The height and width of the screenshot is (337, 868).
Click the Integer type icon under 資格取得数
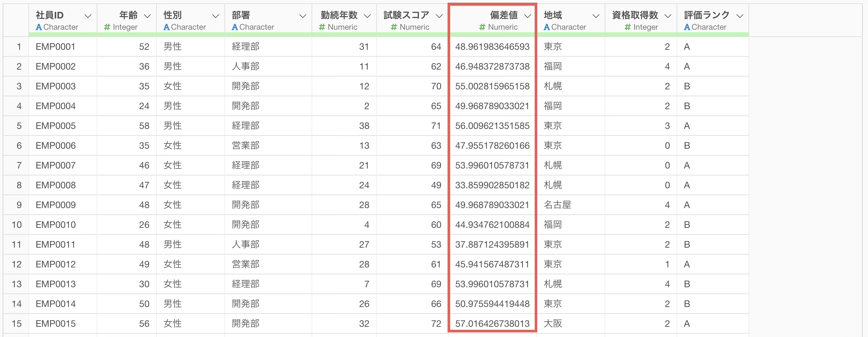click(627, 27)
